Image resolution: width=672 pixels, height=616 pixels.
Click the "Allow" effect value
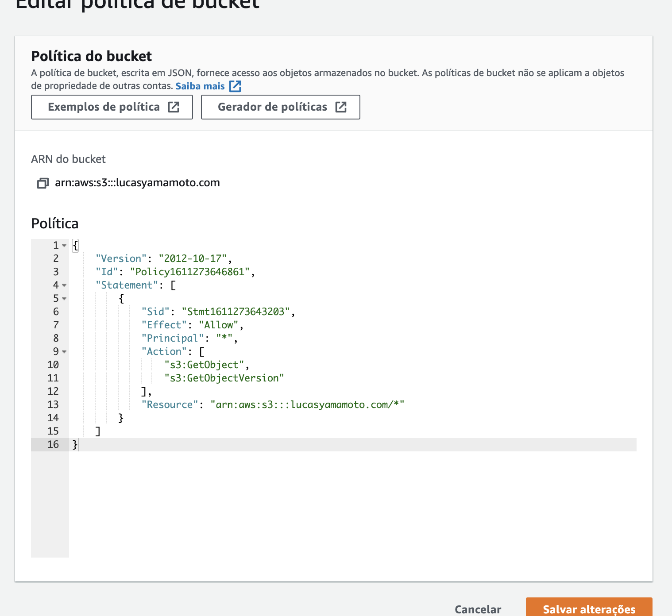coord(219,325)
